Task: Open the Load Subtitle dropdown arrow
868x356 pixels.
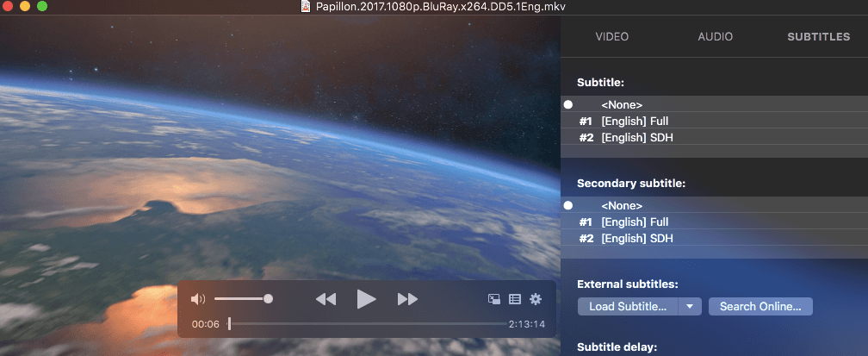Action: point(690,306)
